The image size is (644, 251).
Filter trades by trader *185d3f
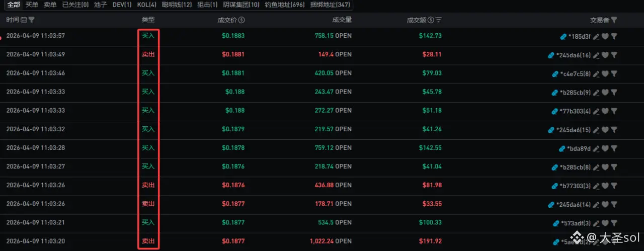click(x=614, y=36)
